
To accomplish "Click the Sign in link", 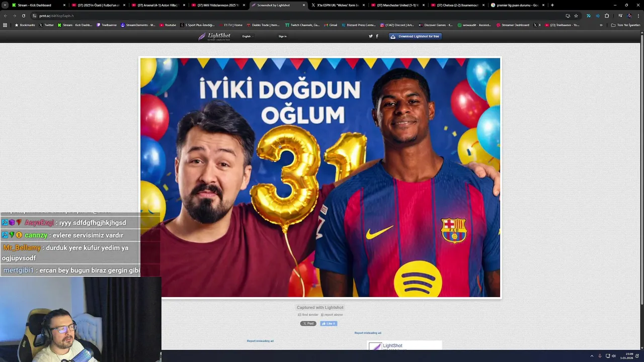I will 283,36.
